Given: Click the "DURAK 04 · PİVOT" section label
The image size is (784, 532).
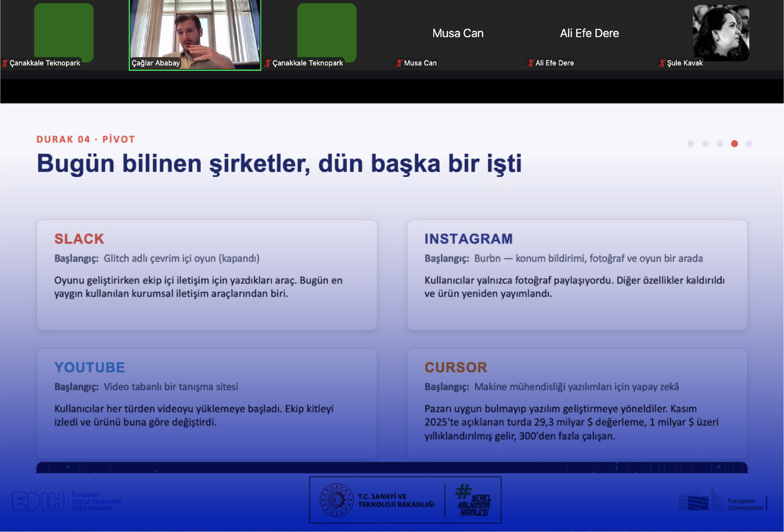Looking at the screenshot, I should coord(85,139).
